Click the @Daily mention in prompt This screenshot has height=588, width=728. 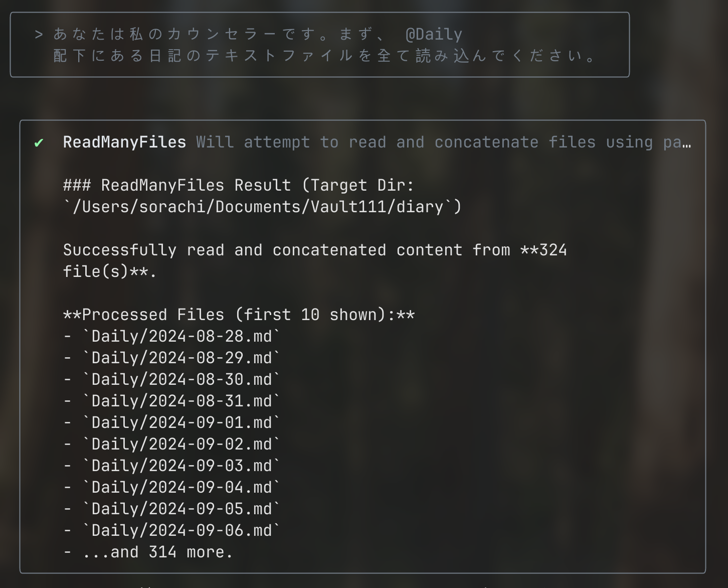pos(434,35)
